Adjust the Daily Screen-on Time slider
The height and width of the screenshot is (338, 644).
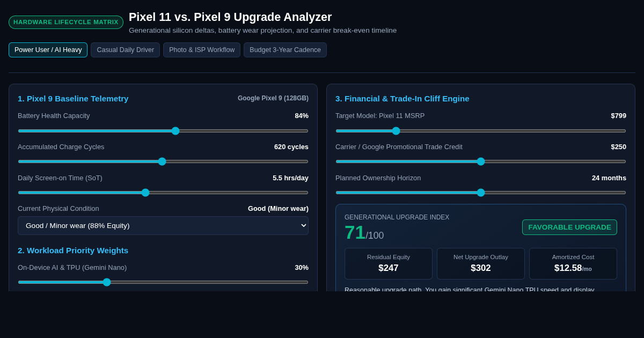point(163,193)
